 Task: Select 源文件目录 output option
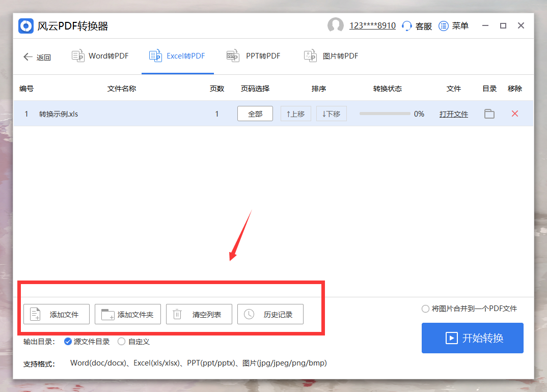coord(87,342)
